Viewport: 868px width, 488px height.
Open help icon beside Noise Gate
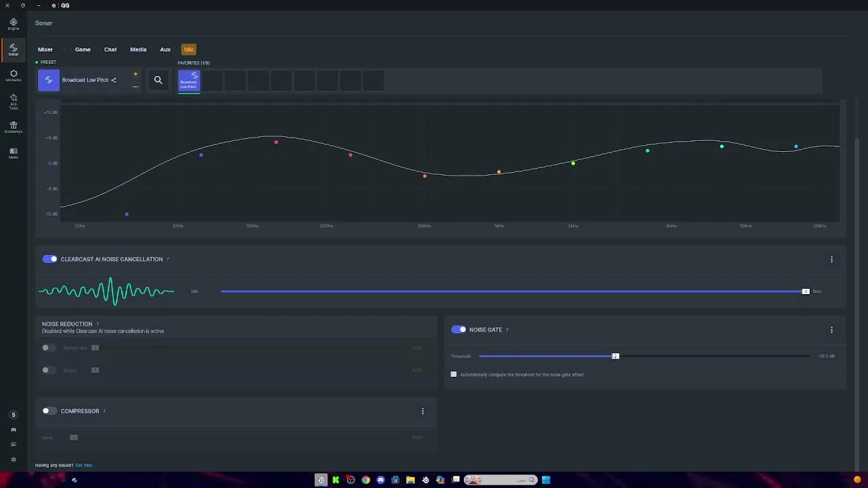(x=507, y=330)
